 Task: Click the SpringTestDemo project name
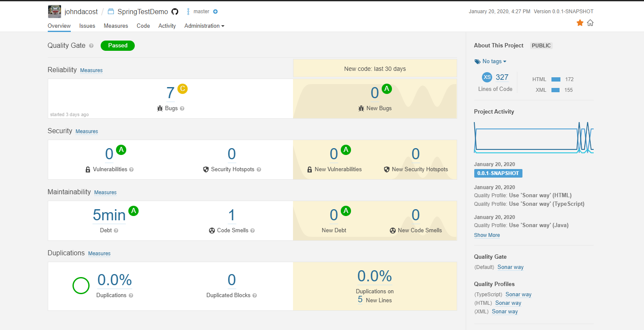pos(142,12)
